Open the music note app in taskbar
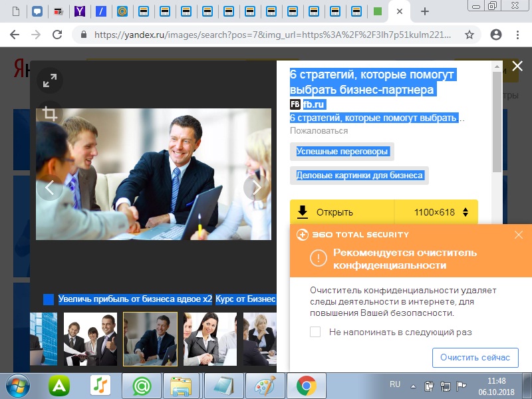 coord(101,386)
